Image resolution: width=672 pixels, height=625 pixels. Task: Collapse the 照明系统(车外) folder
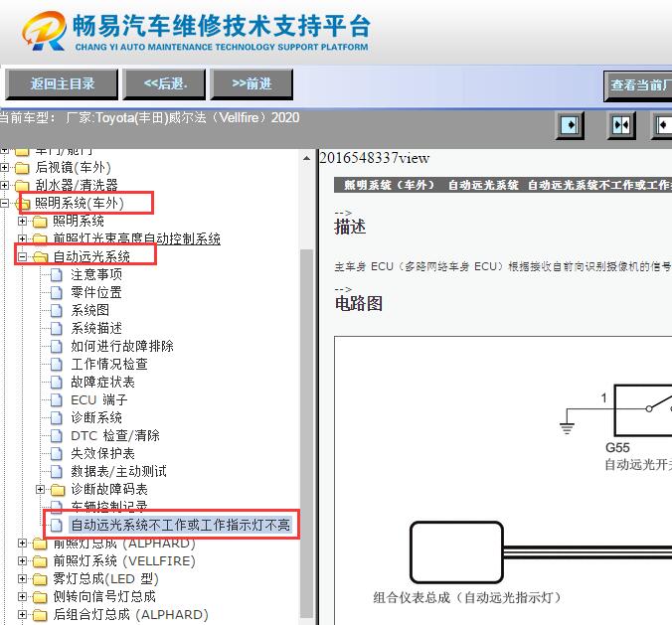(5, 203)
